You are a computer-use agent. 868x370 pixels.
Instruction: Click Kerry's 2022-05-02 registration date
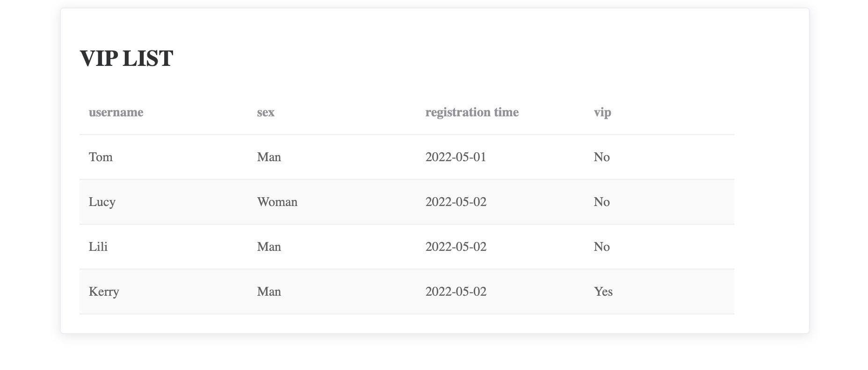coord(456,292)
